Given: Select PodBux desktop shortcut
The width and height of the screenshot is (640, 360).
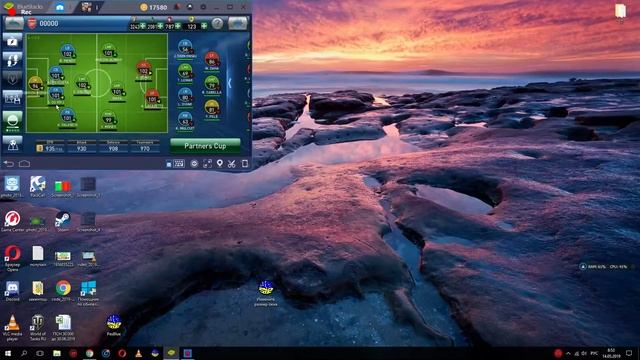Looking at the screenshot, I should point(113,325).
